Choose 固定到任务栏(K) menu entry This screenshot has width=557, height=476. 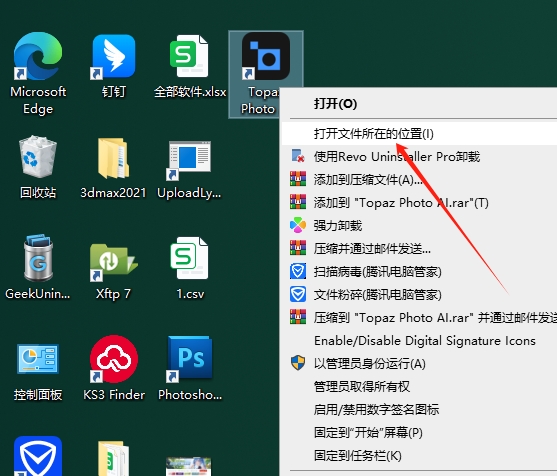point(419,455)
